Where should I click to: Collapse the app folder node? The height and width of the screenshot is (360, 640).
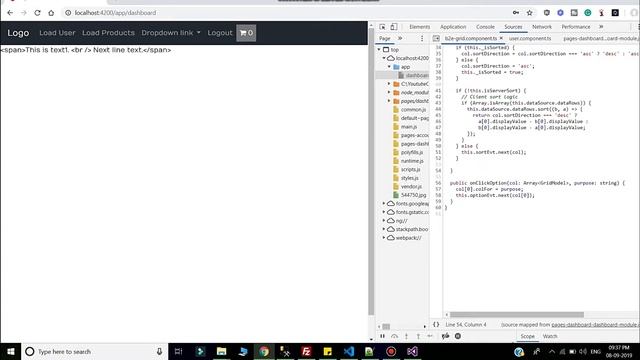[389, 67]
